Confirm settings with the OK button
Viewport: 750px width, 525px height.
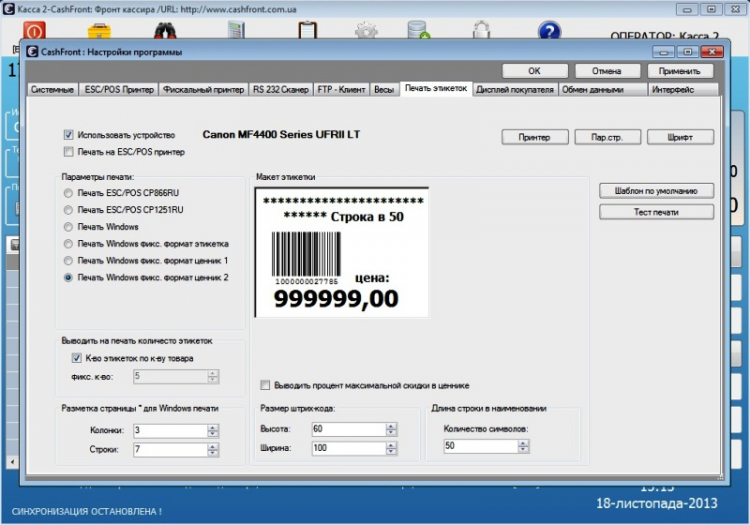coord(535,71)
